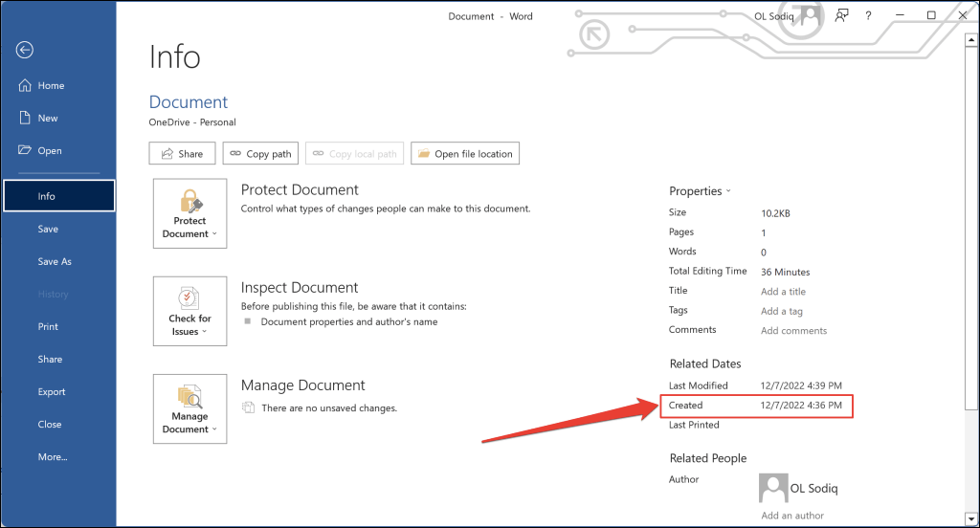The width and height of the screenshot is (980, 528).
Task: Click the Copy path button
Action: pos(260,154)
